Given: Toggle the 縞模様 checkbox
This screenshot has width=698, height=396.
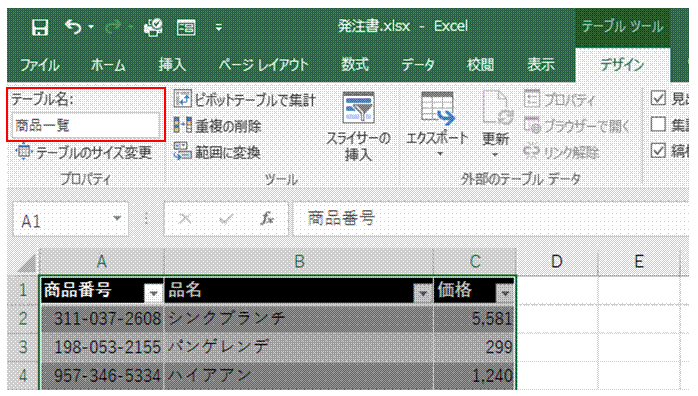Looking at the screenshot, I should click(x=658, y=151).
